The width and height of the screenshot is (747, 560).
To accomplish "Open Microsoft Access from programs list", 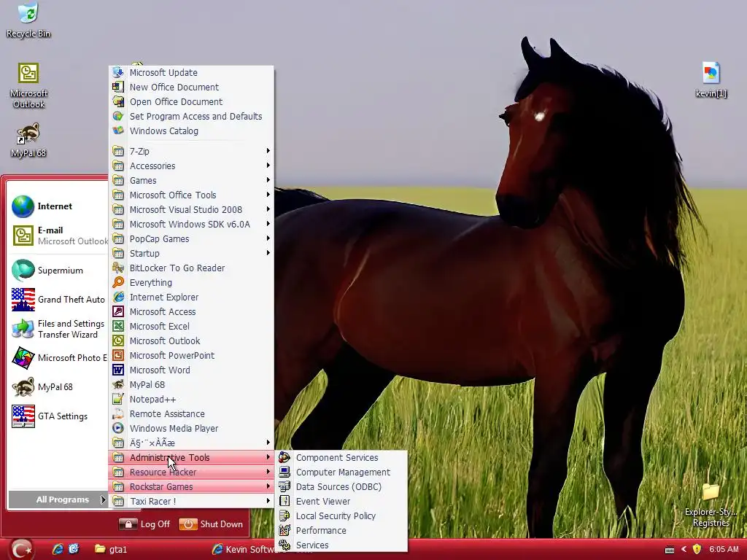I will (x=192, y=312).
